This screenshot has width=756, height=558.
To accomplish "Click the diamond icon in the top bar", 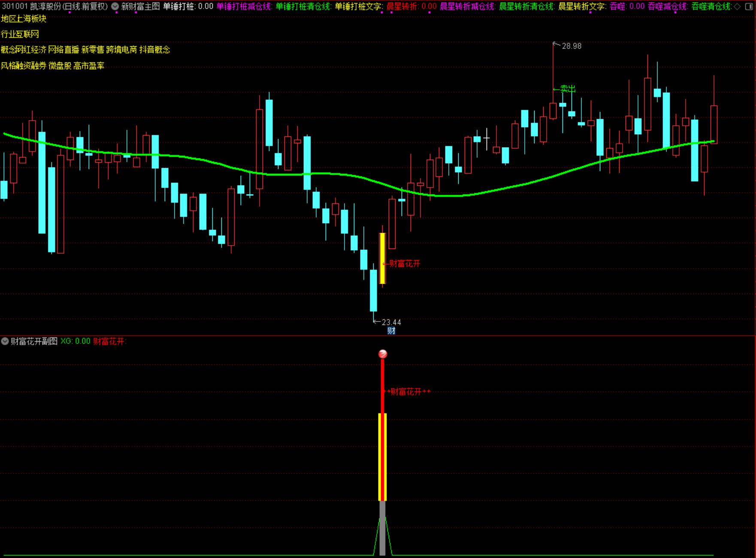I will (737, 6).
